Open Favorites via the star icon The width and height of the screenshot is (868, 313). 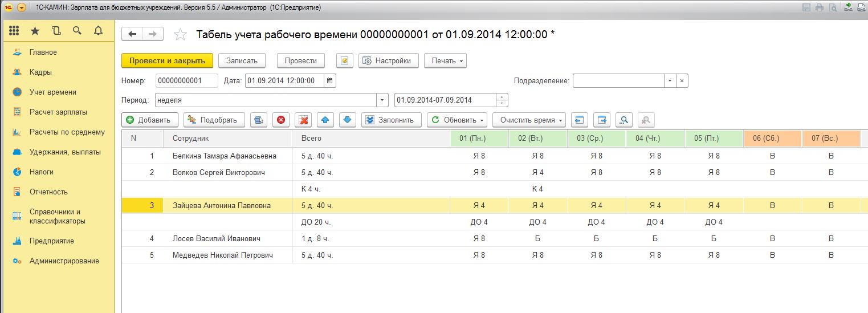pyautogui.click(x=35, y=31)
